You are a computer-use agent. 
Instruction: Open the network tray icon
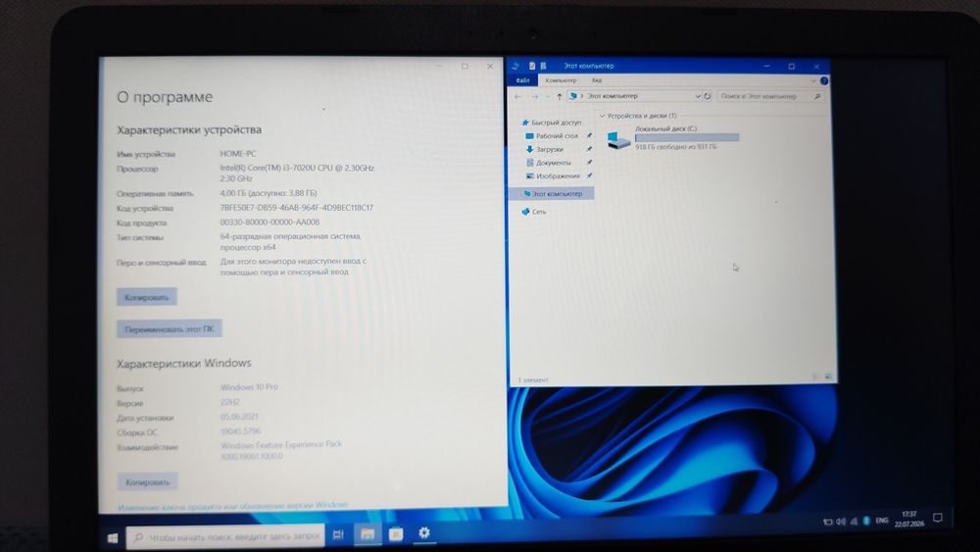click(854, 522)
